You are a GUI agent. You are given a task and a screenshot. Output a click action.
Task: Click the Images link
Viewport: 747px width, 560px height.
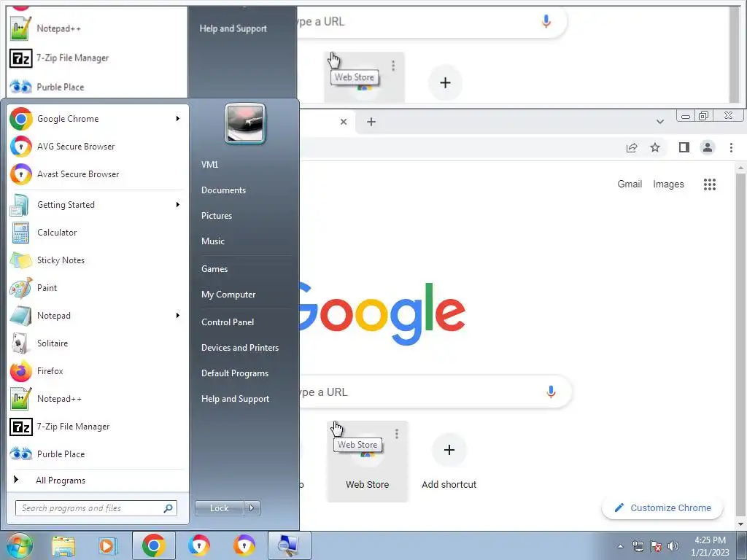(668, 184)
